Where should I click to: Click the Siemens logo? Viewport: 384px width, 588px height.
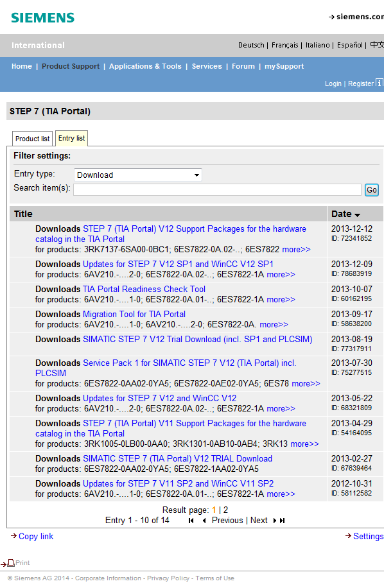(x=43, y=17)
